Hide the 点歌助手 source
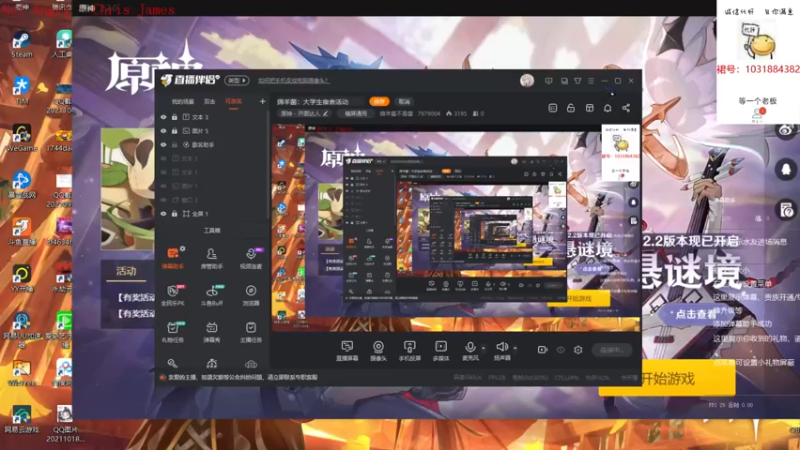Viewport: 800px width, 450px height. pos(163,144)
